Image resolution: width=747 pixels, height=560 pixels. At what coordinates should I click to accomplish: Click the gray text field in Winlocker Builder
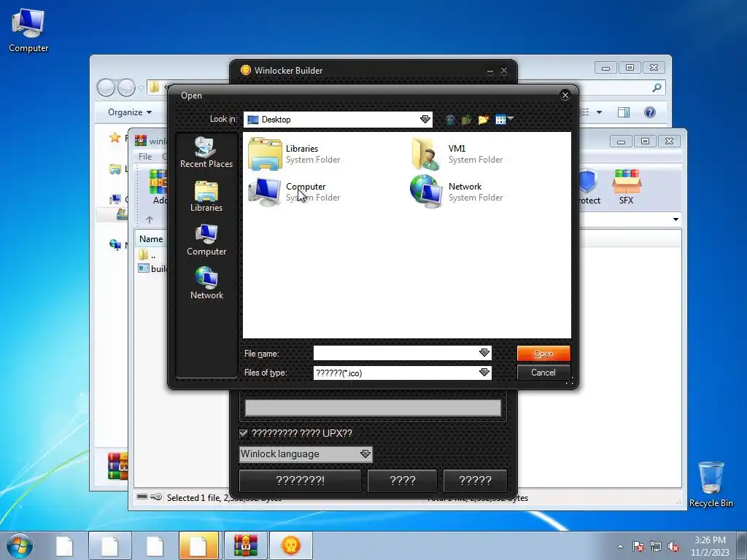(373, 408)
